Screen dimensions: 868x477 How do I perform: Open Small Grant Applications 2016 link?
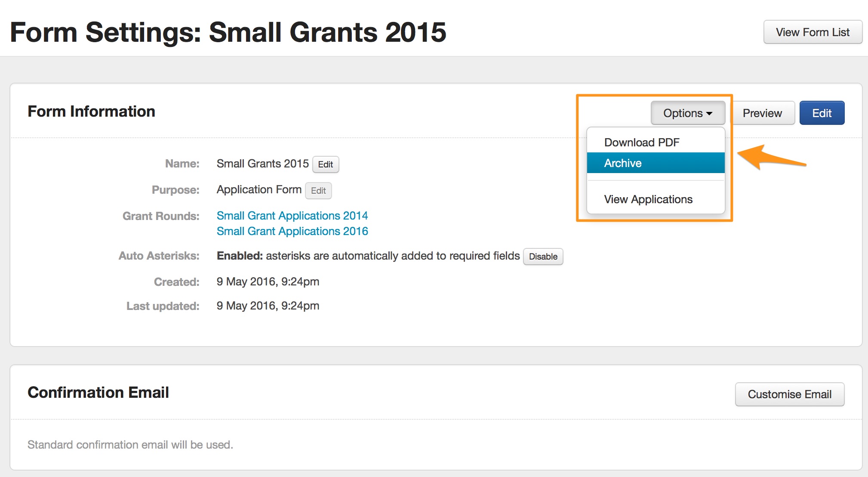[292, 231]
